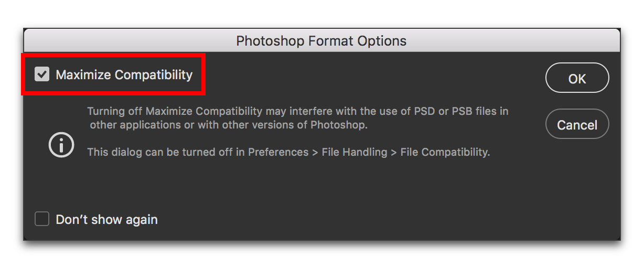Screen dimensions: 644x268
Task: Uncheck the Maximize Compatibility checkbox
Action: tap(42, 74)
